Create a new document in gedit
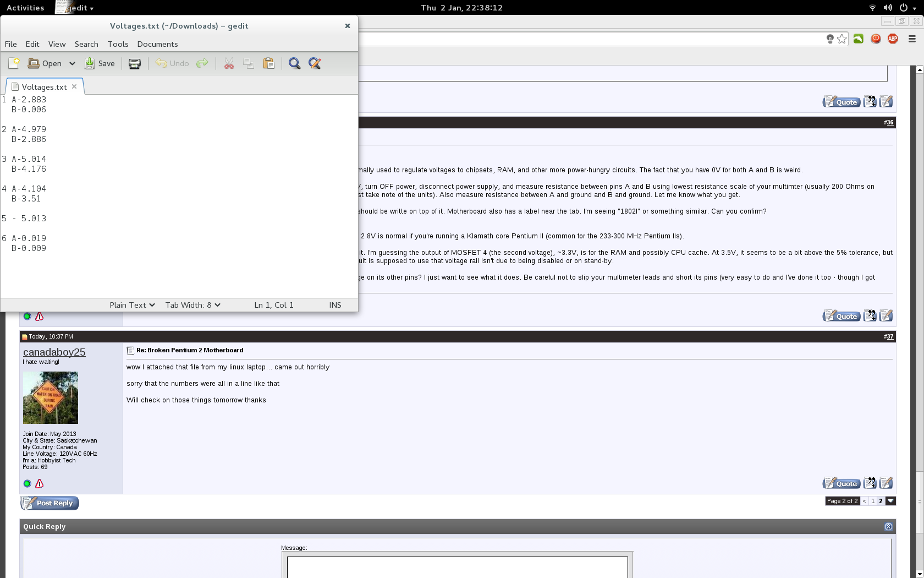The image size is (924, 578). 14,63
